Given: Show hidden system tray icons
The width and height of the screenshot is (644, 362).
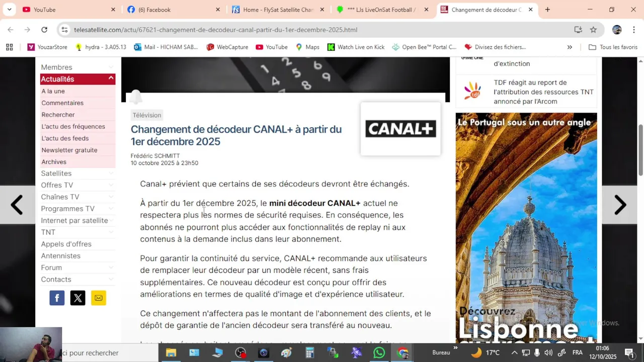Looking at the screenshot, I should [514, 352].
